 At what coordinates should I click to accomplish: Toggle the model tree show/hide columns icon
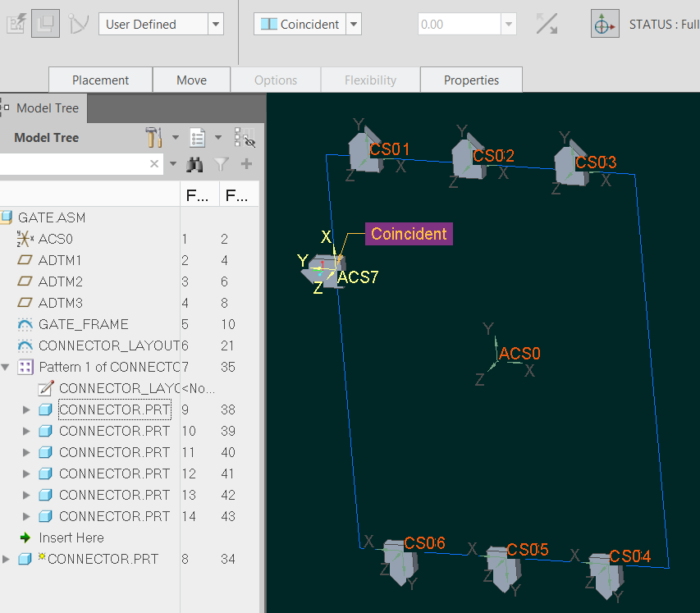point(244,138)
